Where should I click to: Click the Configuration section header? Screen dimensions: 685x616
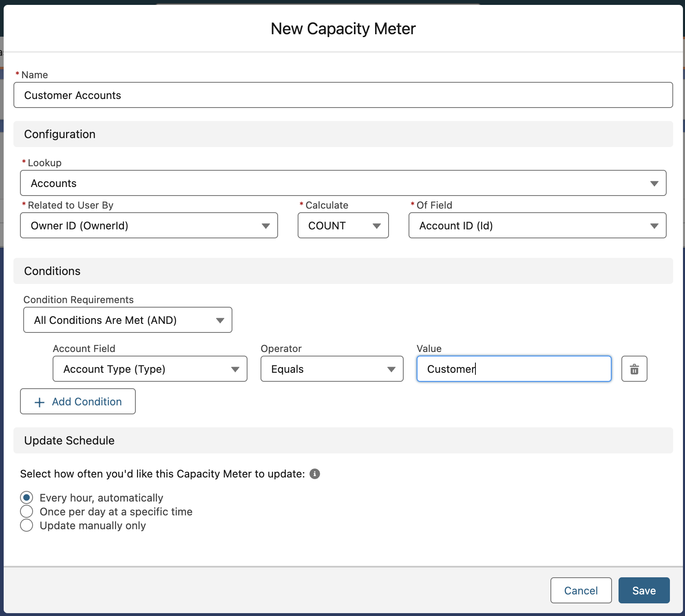click(x=60, y=134)
